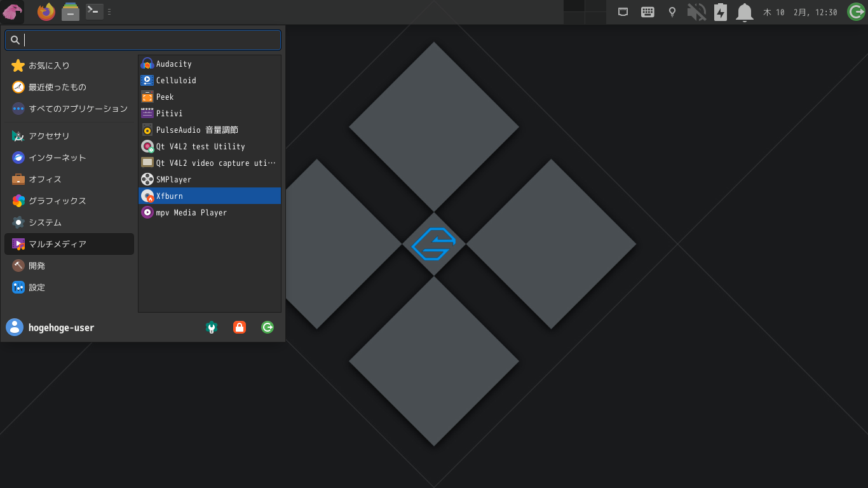Launch mpv Media Player

coord(210,212)
